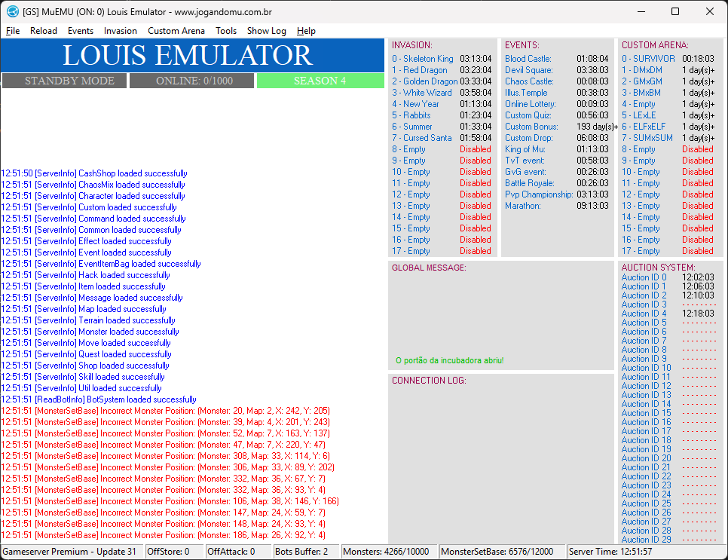Select '2 - GMxGM' in Custom Arena
The image size is (728, 560).
click(642, 81)
